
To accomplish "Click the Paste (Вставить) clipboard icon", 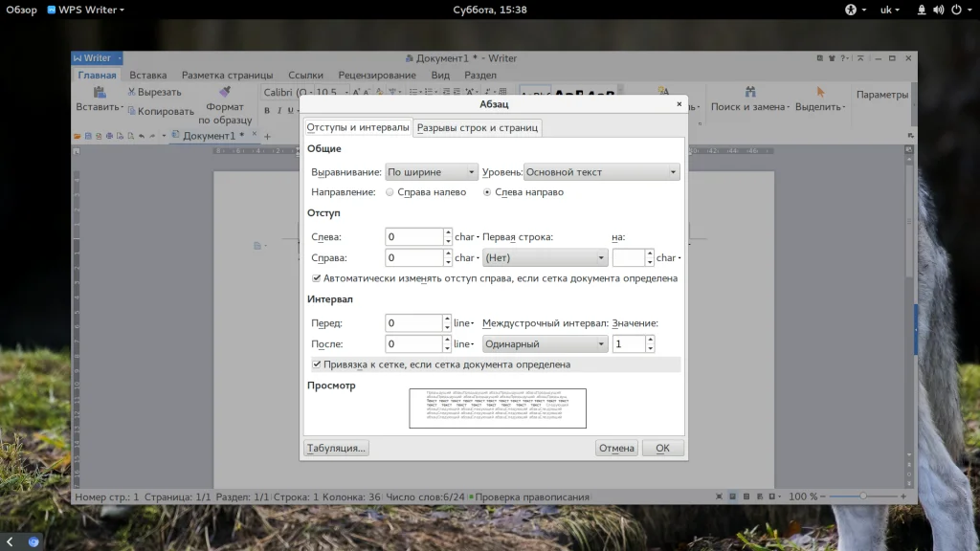I will (x=99, y=92).
